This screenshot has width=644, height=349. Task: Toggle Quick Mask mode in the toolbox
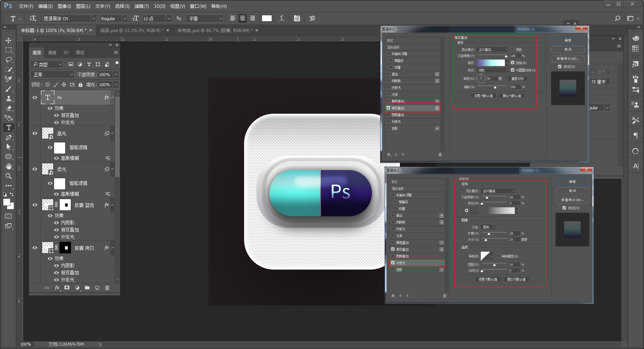[8, 216]
